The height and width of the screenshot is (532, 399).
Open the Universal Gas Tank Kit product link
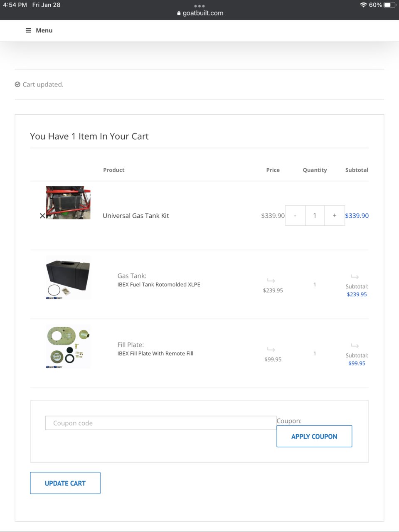pyautogui.click(x=136, y=216)
